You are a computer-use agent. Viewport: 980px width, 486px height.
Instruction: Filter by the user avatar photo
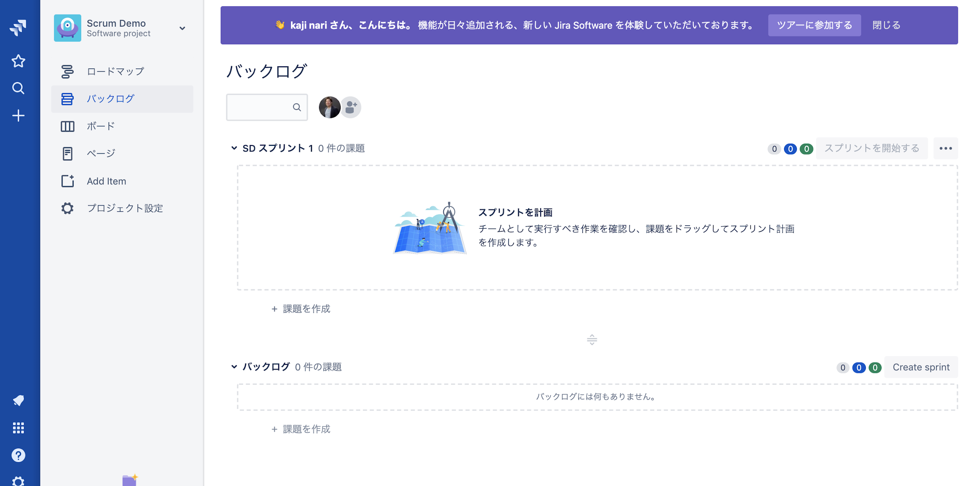(x=329, y=107)
